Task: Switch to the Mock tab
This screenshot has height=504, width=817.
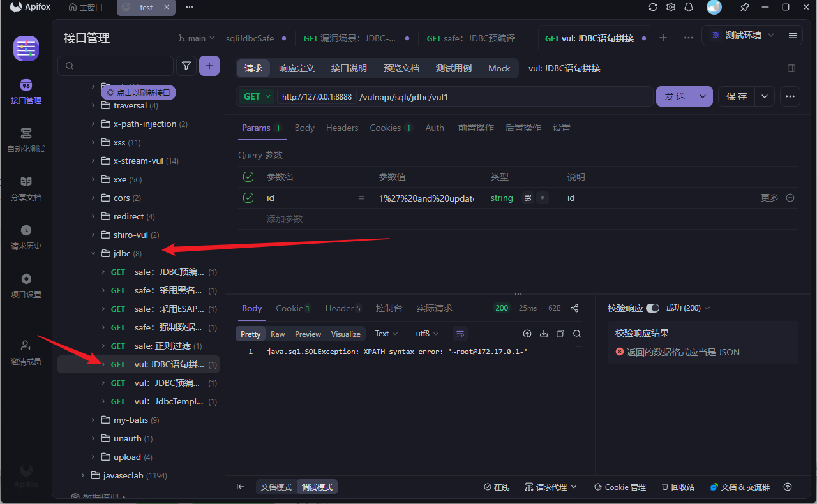Action: (499, 68)
